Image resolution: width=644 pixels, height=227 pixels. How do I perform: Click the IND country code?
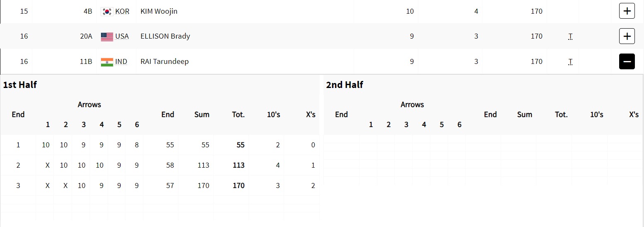(121, 61)
